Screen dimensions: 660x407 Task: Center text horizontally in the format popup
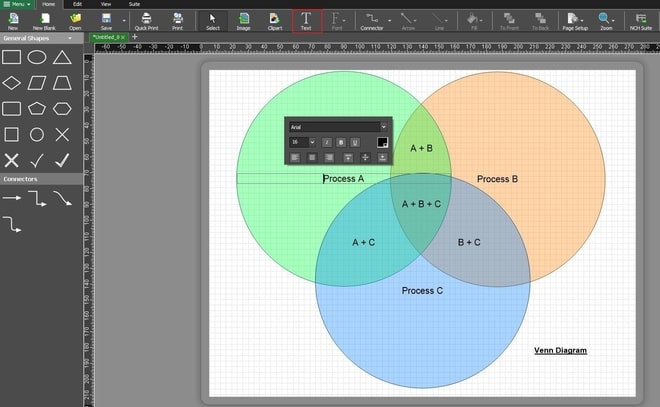pyautogui.click(x=312, y=157)
